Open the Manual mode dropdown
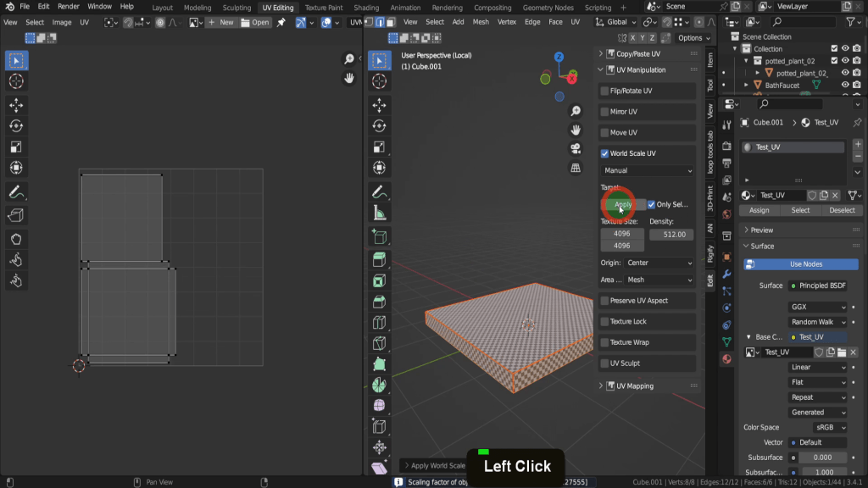This screenshot has height=488, width=868. point(648,170)
